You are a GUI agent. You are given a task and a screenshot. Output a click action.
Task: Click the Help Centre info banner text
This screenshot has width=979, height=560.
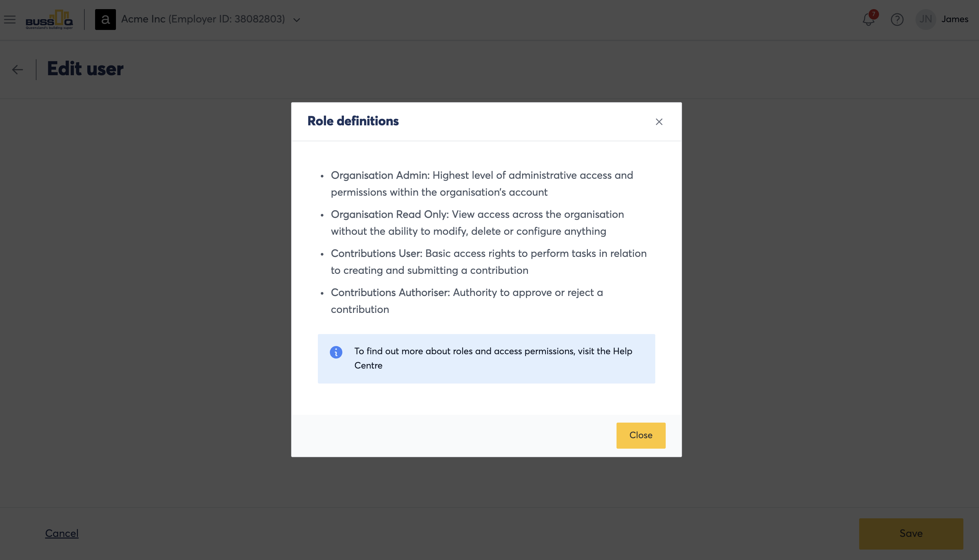tap(493, 358)
